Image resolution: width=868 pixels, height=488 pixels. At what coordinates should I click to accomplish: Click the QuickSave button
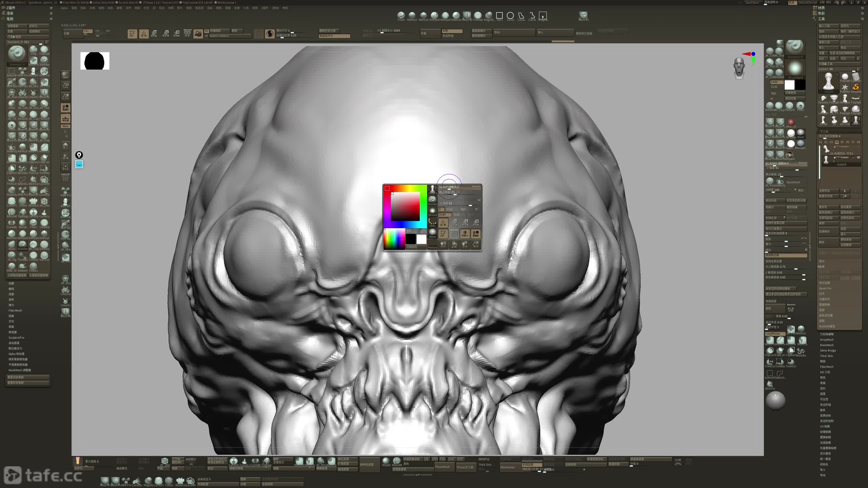coord(752,2)
